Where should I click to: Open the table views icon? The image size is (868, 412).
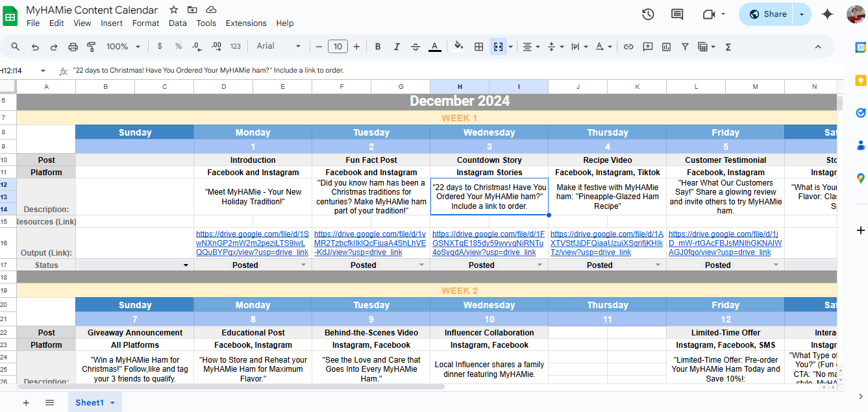tap(705, 47)
